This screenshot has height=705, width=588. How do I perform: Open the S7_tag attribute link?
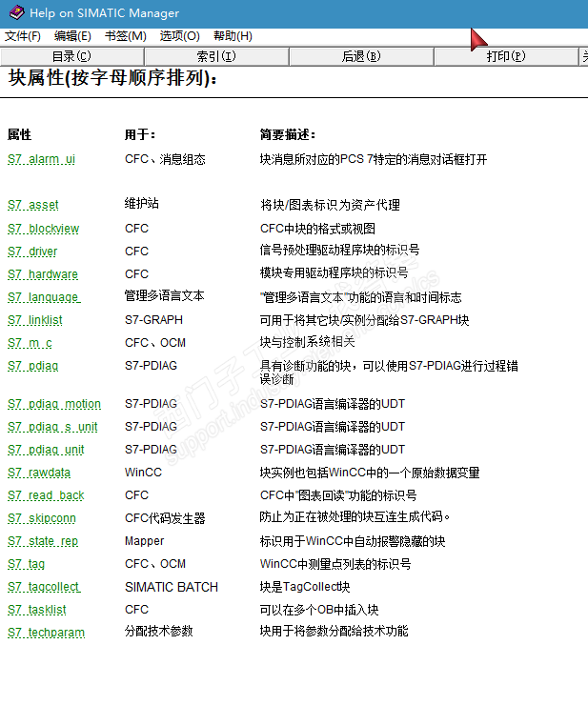pyautogui.click(x=26, y=564)
